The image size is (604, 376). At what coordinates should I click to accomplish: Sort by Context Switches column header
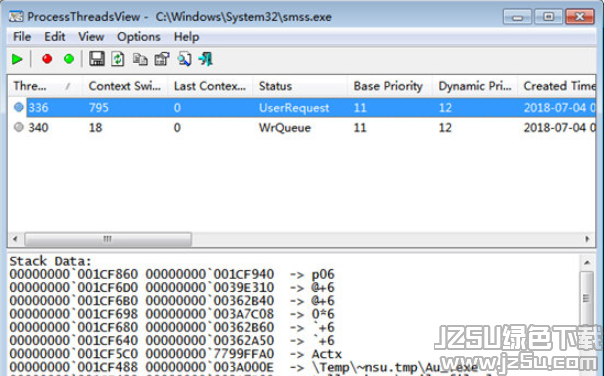point(125,86)
